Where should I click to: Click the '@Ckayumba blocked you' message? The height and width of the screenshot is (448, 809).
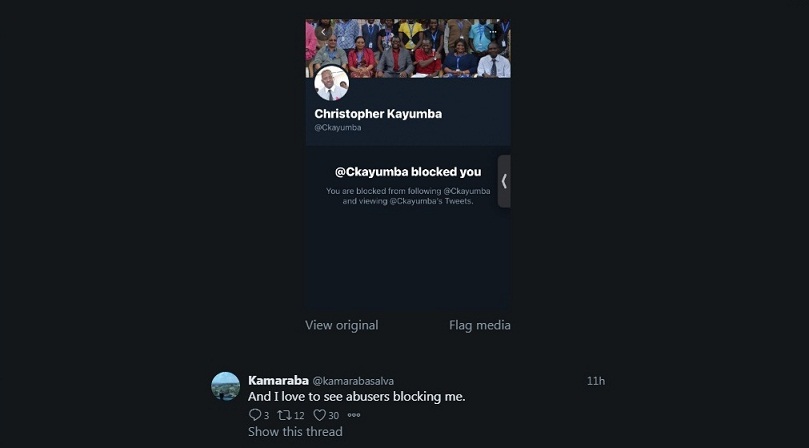tap(408, 172)
